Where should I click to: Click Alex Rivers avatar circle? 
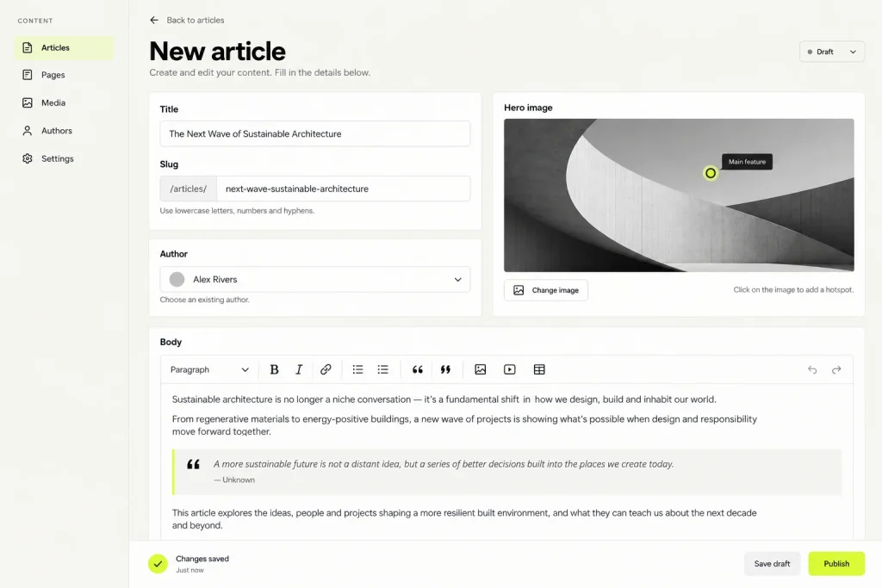click(x=177, y=280)
